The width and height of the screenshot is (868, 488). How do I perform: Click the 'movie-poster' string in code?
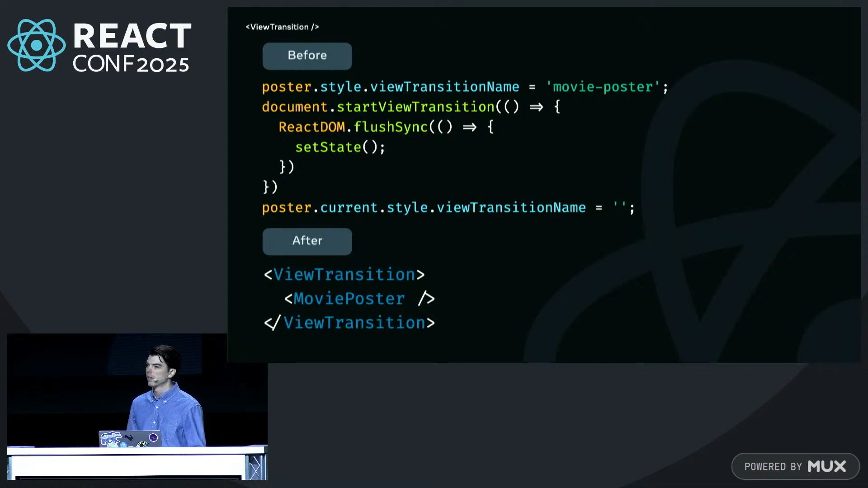click(x=603, y=87)
